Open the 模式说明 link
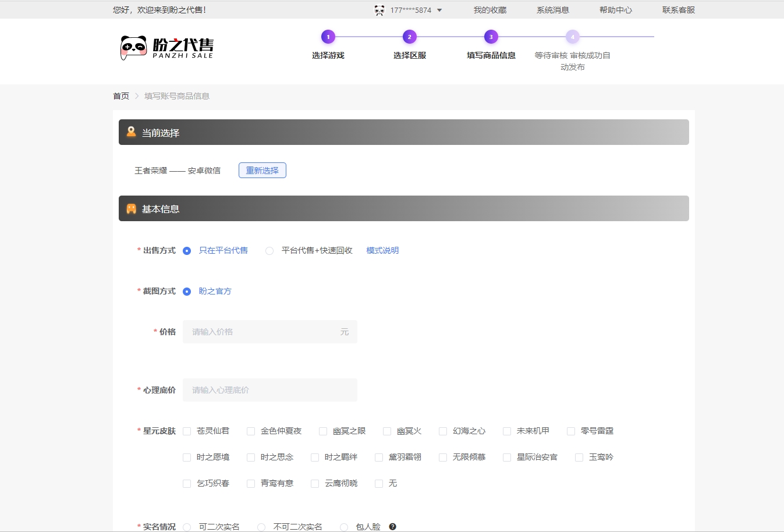This screenshot has height=532, width=784. 382,250
